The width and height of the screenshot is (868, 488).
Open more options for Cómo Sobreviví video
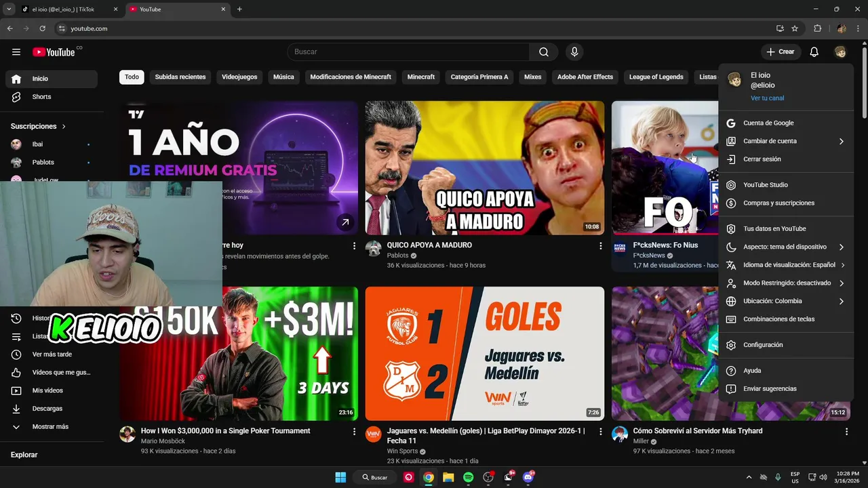(x=846, y=431)
